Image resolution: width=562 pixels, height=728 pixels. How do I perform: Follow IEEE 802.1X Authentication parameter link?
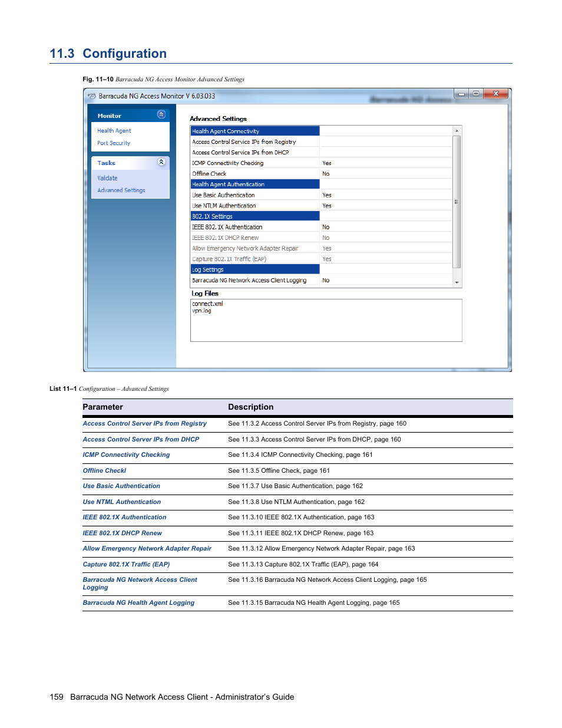[x=124, y=517]
